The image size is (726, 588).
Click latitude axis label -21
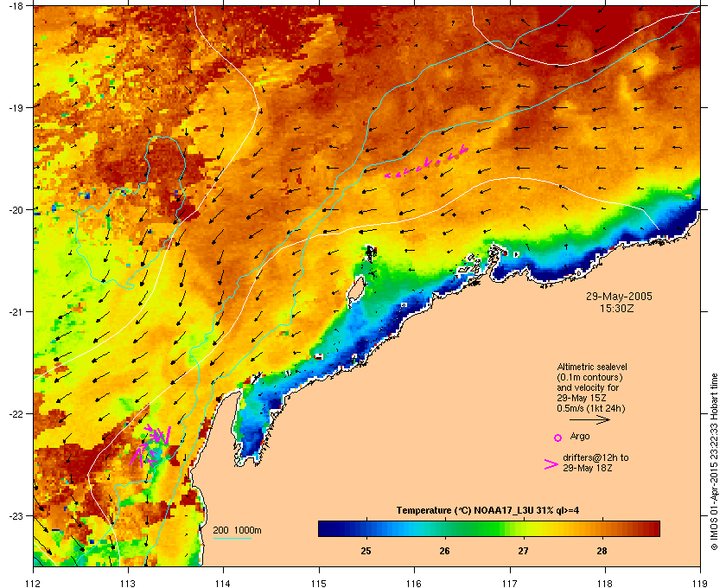[x=16, y=312]
